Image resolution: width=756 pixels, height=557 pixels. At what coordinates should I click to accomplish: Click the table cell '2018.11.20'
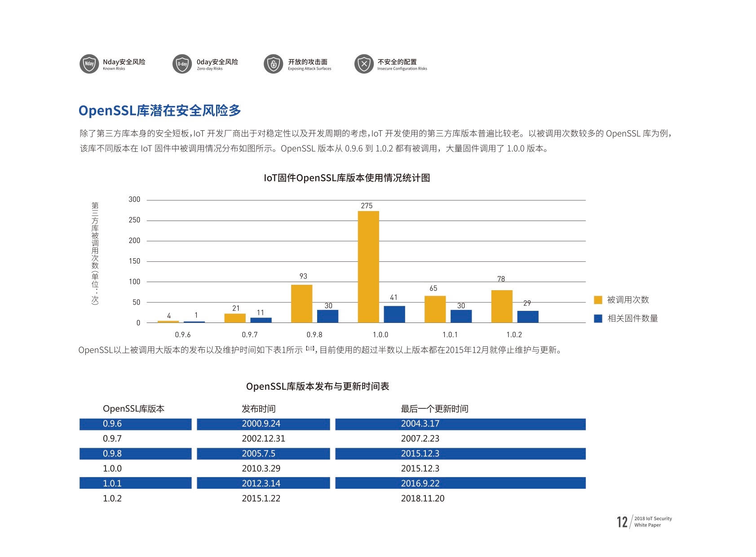pos(423,498)
